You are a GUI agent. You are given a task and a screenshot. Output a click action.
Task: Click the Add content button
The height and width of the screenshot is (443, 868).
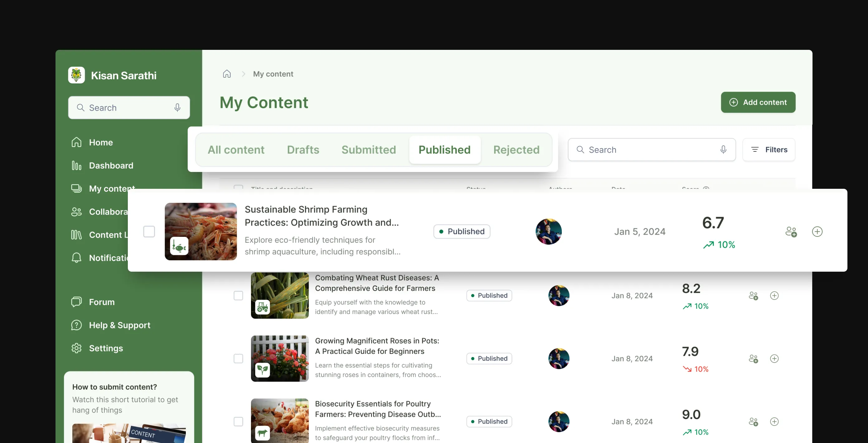(x=758, y=102)
